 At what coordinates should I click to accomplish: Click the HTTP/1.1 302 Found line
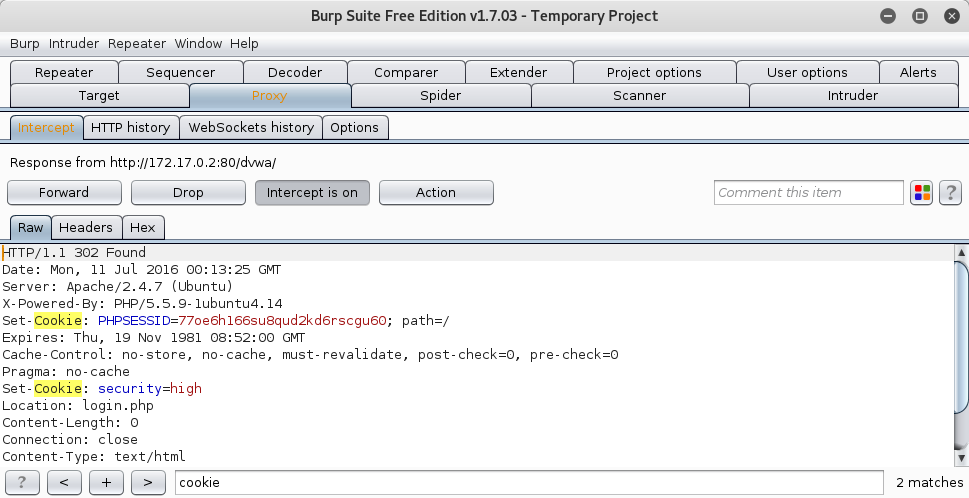click(74, 253)
